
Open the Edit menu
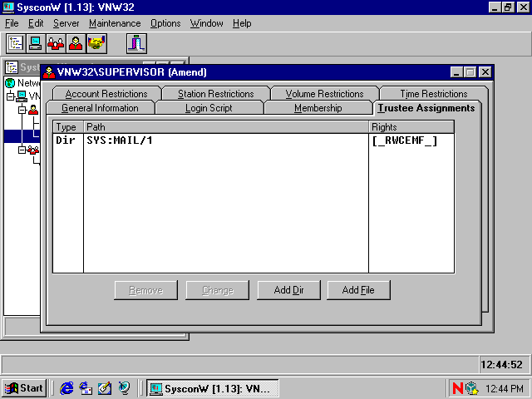coord(36,23)
